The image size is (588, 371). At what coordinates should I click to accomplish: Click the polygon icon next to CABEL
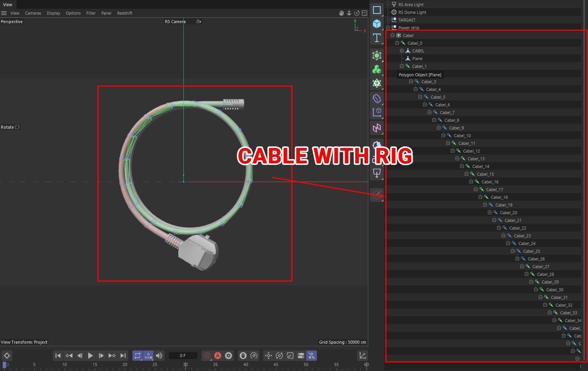(408, 51)
